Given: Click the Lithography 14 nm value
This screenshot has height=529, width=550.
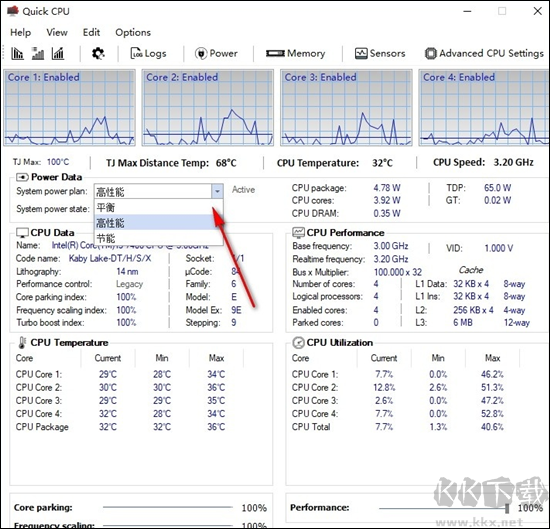Looking at the screenshot, I should (127, 272).
